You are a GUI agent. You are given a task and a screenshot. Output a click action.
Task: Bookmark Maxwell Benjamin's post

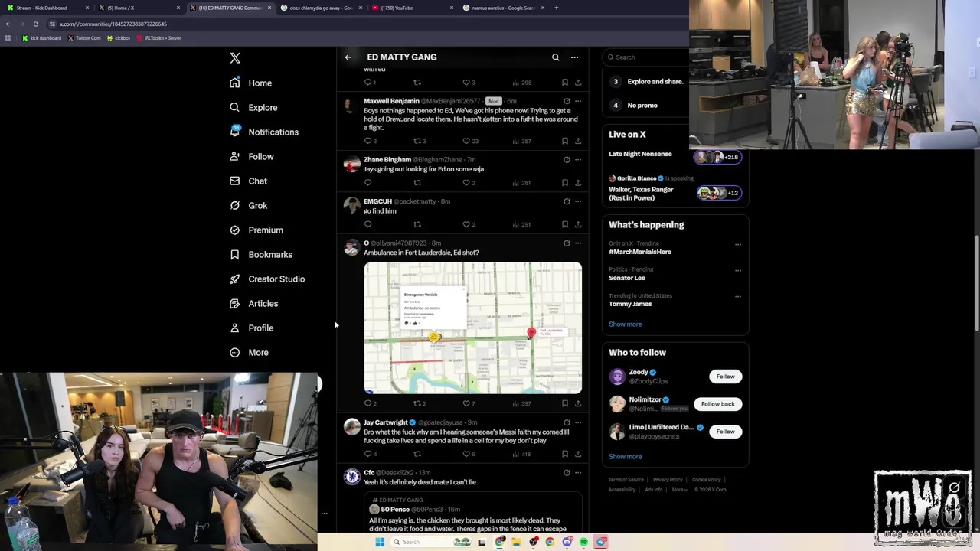click(565, 141)
